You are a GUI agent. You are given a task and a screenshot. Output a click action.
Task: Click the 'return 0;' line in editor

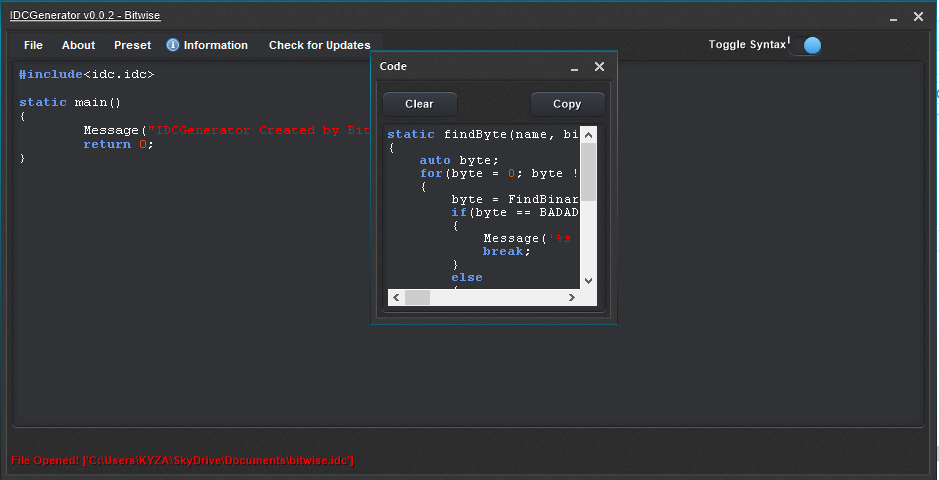[119, 144]
